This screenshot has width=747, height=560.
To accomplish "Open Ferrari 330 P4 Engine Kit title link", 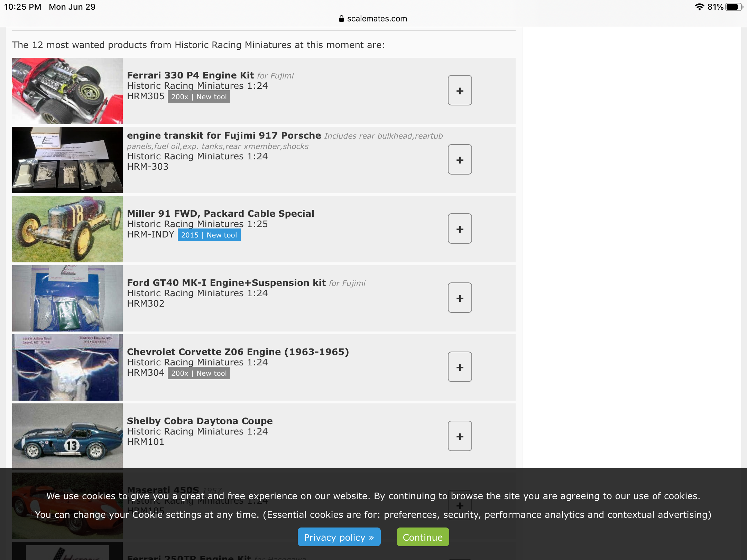I will [x=190, y=75].
